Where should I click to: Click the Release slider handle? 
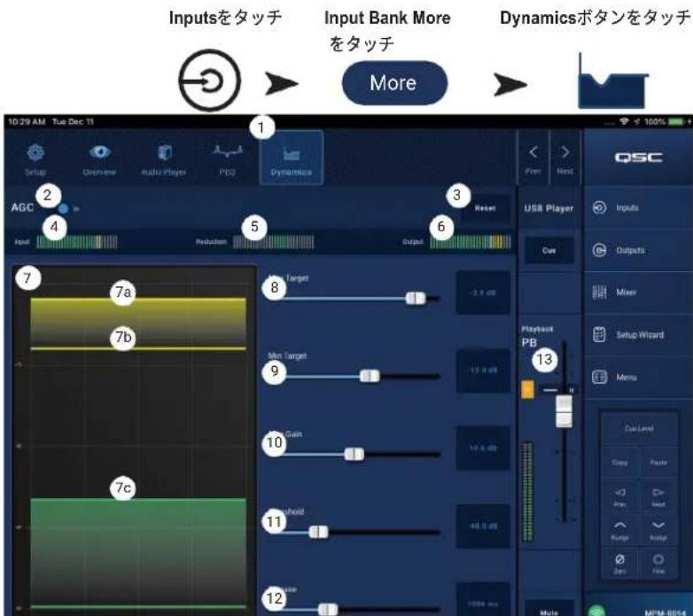pyautogui.click(x=328, y=610)
